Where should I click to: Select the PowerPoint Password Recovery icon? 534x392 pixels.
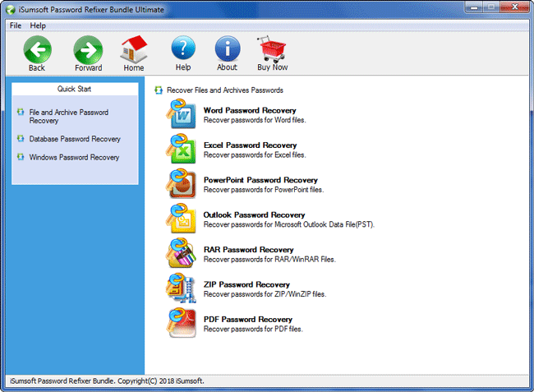(182, 184)
